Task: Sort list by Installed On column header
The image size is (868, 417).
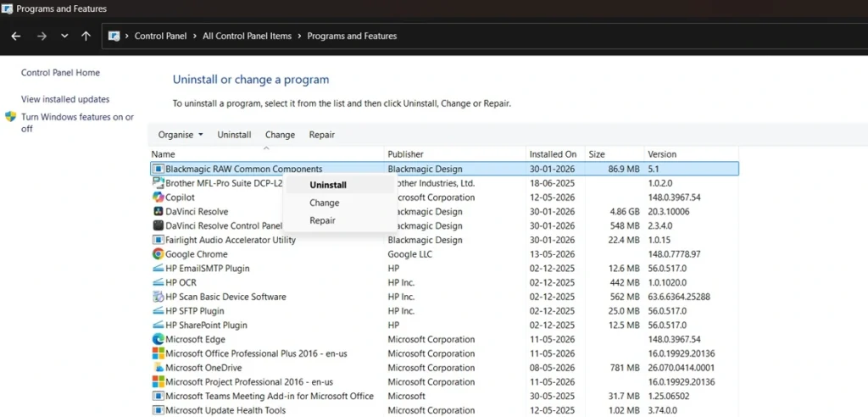Action: click(x=555, y=154)
